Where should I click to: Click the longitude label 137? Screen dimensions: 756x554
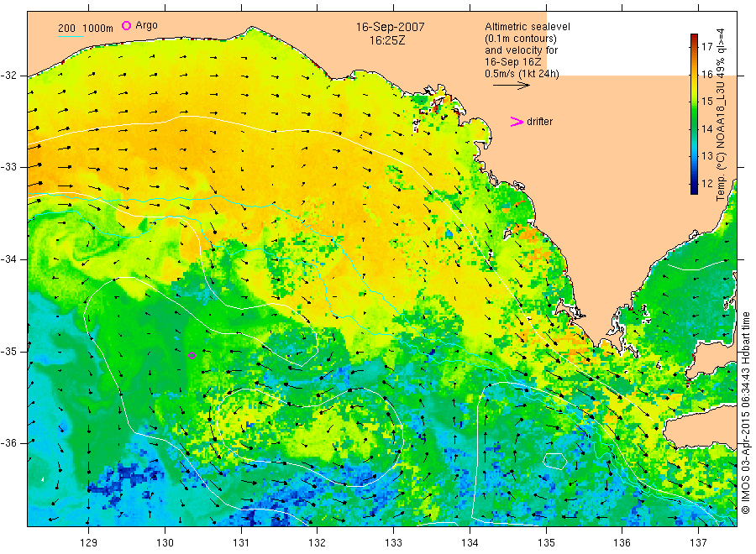point(698,543)
